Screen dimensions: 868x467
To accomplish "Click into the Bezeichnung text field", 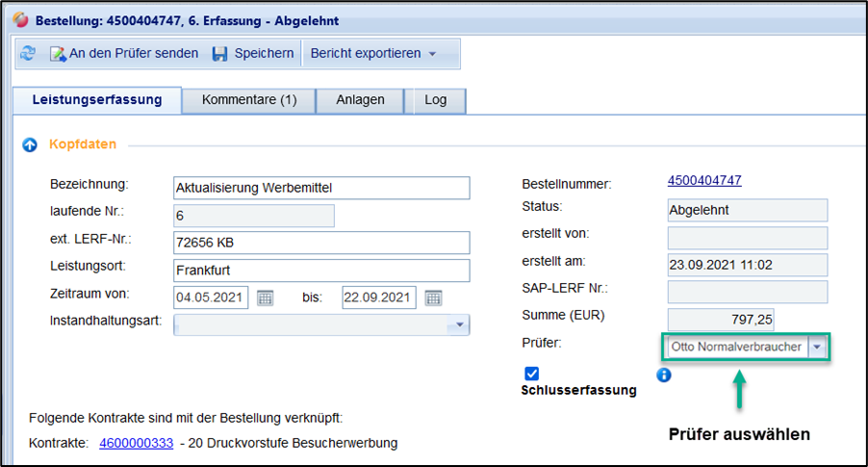I will tap(320, 187).
